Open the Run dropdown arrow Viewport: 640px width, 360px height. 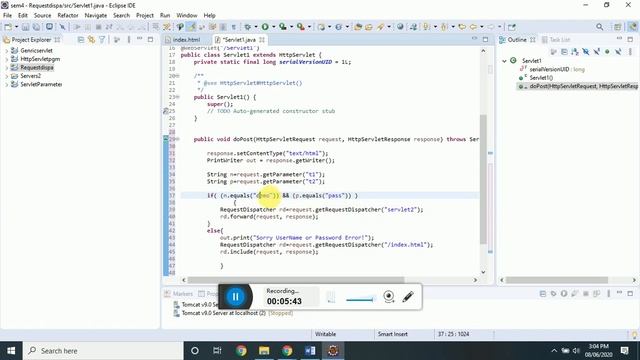click(x=273, y=27)
